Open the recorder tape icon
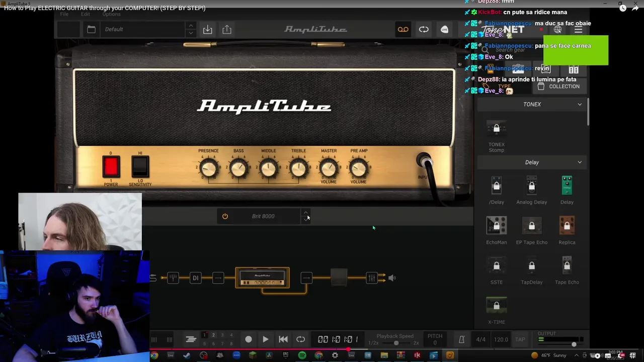The image size is (644, 362). pyautogui.click(x=403, y=30)
